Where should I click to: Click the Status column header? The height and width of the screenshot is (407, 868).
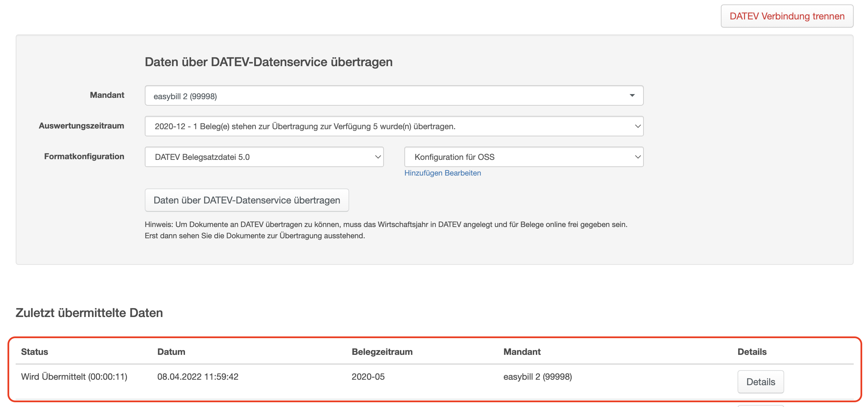coord(34,352)
